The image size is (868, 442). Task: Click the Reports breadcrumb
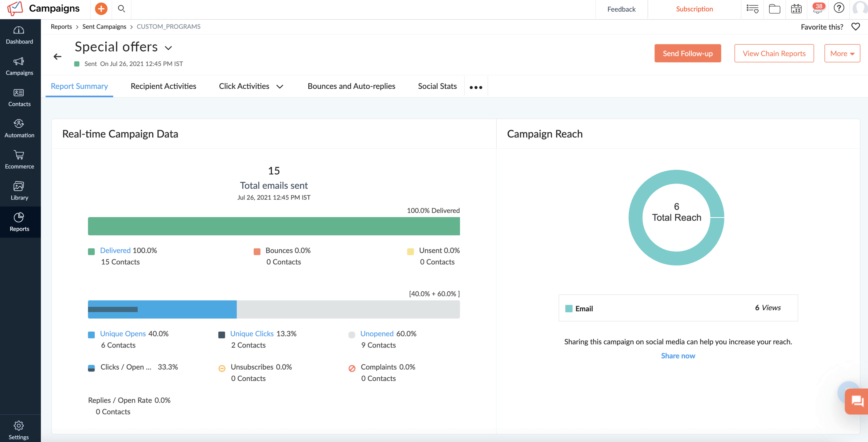pyautogui.click(x=61, y=26)
